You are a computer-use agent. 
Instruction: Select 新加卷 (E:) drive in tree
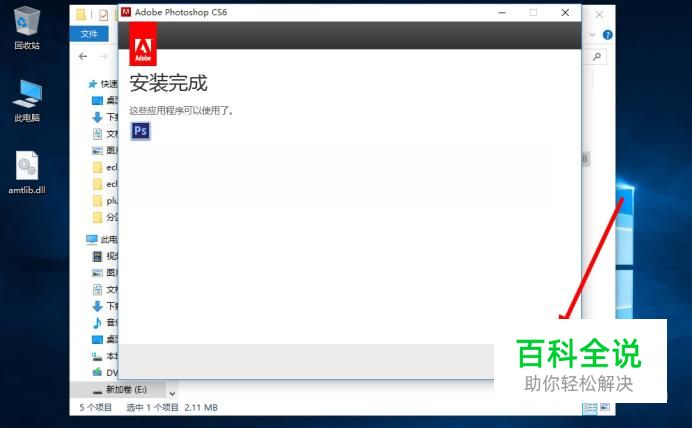(120, 390)
